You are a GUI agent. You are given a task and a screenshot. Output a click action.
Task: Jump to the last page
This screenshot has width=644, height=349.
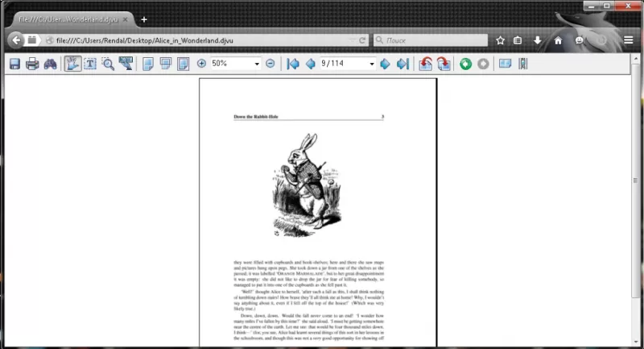pyautogui.click(x=402, y=64)
